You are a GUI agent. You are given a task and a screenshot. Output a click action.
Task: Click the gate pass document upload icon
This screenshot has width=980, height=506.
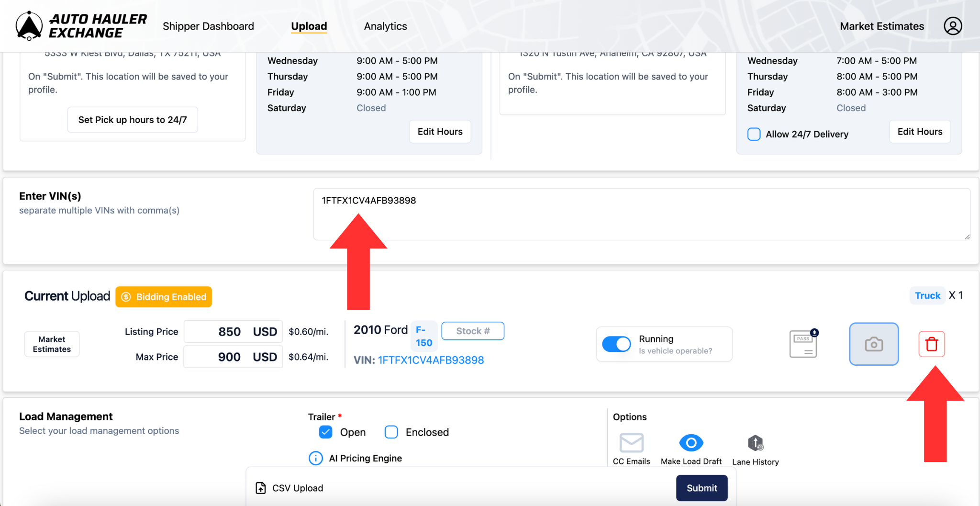(803, 344)
